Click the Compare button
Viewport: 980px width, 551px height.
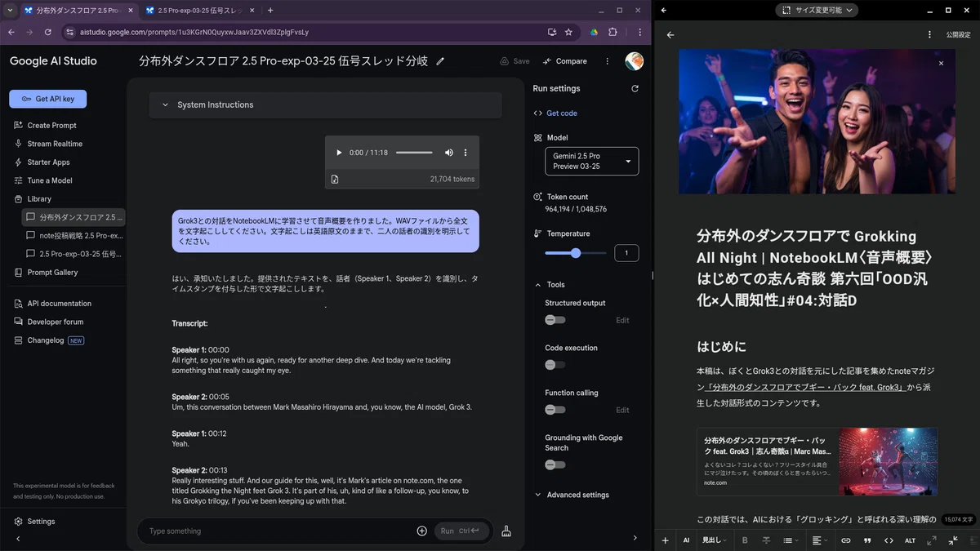tap(564, 61)
